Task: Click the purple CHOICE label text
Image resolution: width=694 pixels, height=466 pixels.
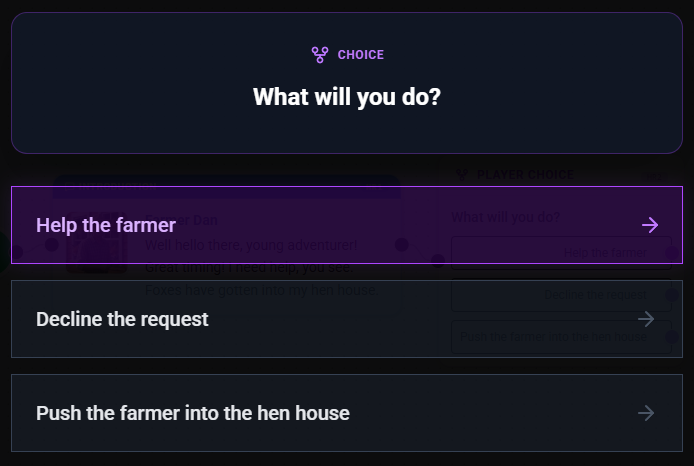Action: coord(361,55)
